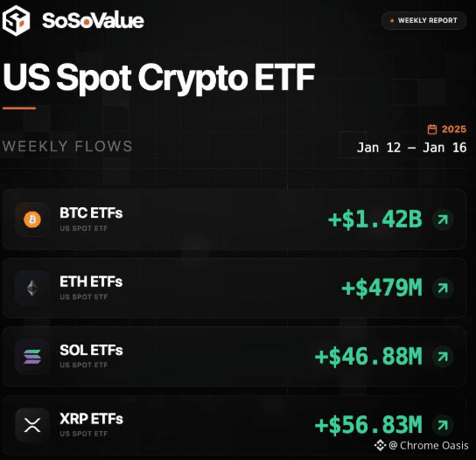
Task: Click the XRP cross icon
Action: pos(32,425)
